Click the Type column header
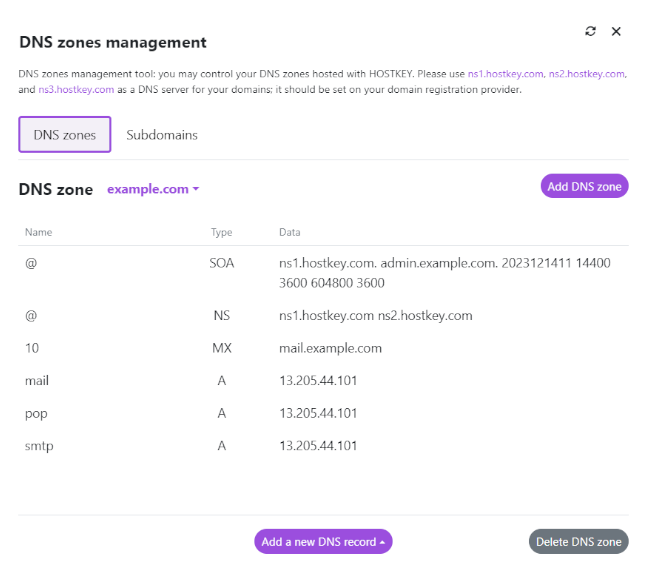The width and height of the screenshot is (647, 572). click(221, 232)
